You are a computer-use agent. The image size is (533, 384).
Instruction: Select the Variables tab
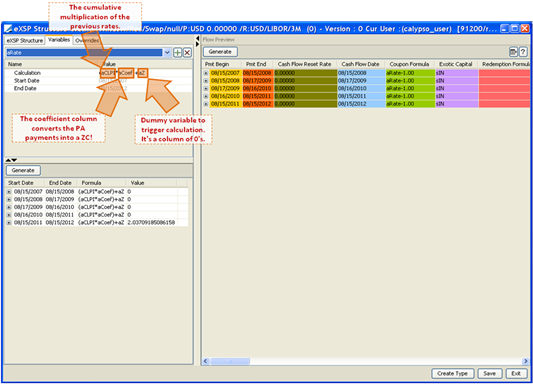(x=59, y=40)
